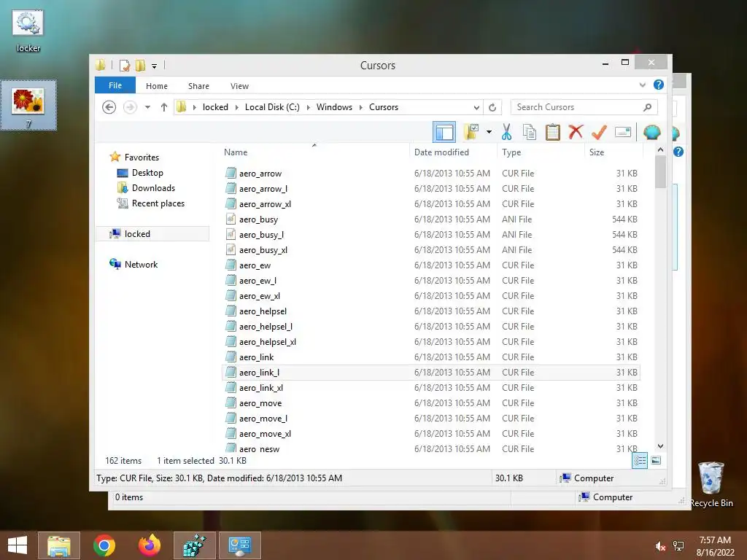The width and height of the screenshot is (747, 560).
Task: Select Favorites in the navigation pane
Action: coord(142,157)
